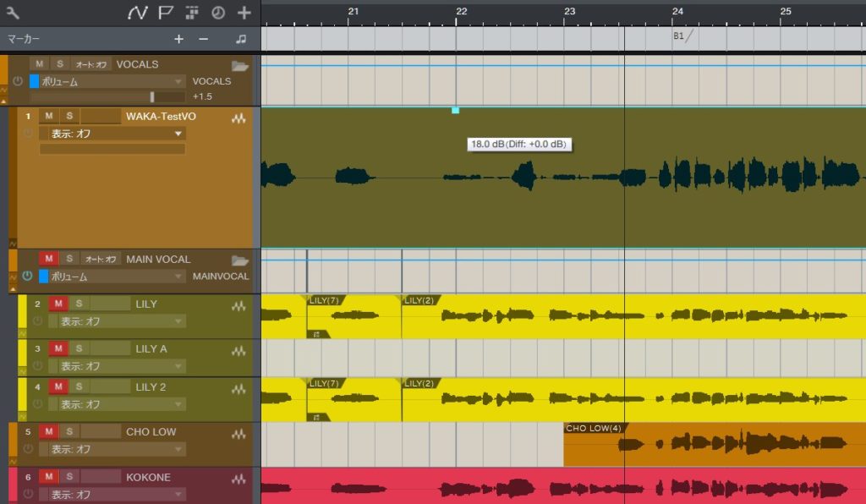
Task: Click the +1.5 volume value on VOCALS
Action: [x=202, y=96]
